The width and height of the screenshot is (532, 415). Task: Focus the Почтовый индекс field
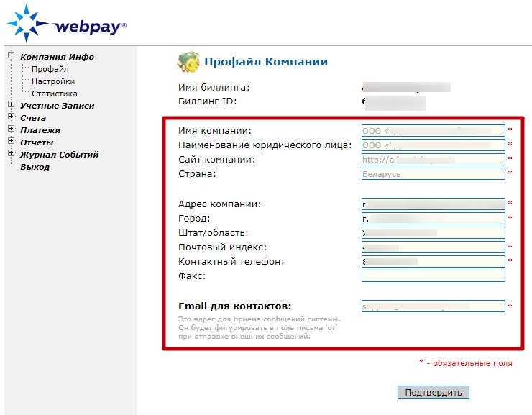(x=434, y=247)
